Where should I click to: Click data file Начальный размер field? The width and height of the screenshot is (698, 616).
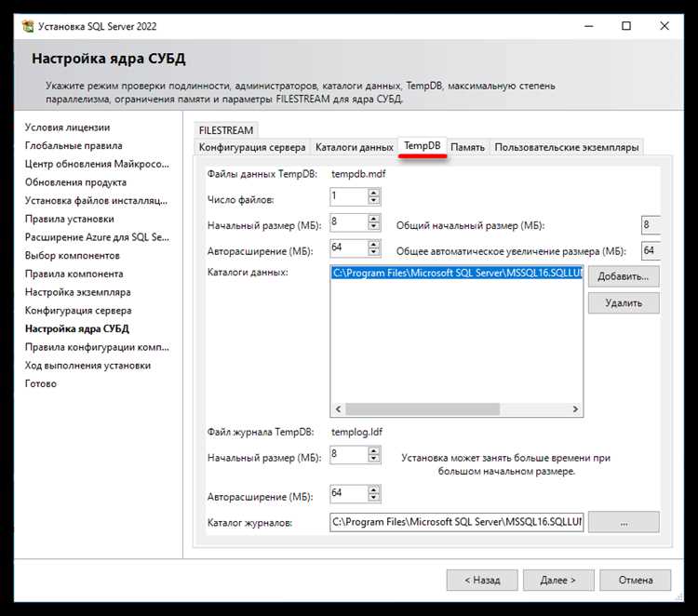pos(349,222)
